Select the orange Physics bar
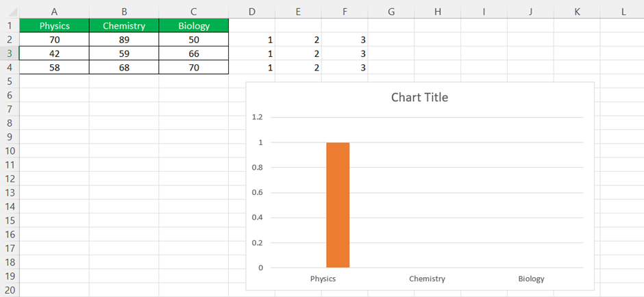The height and width of the screenshot is (297, 644). tap(338, 205)
